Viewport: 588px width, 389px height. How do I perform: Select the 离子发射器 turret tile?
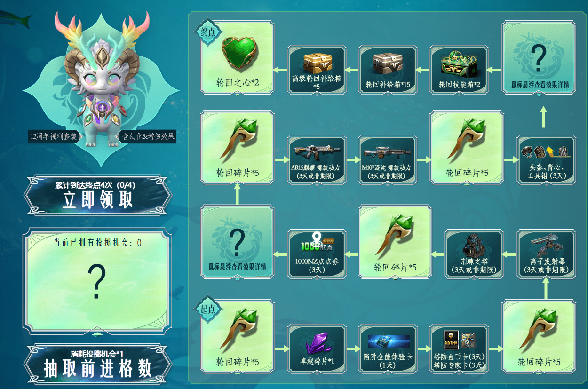(546, 253)
